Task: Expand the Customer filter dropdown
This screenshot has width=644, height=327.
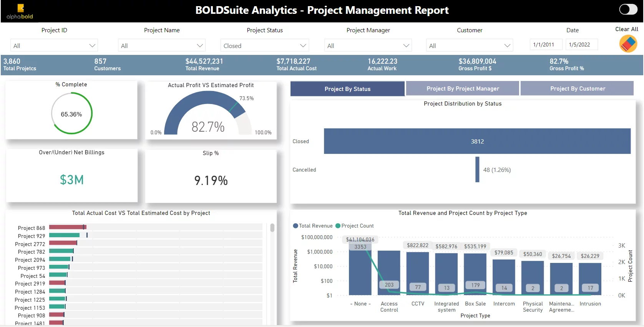Action: pyautogui.click(x=470, y=45)
